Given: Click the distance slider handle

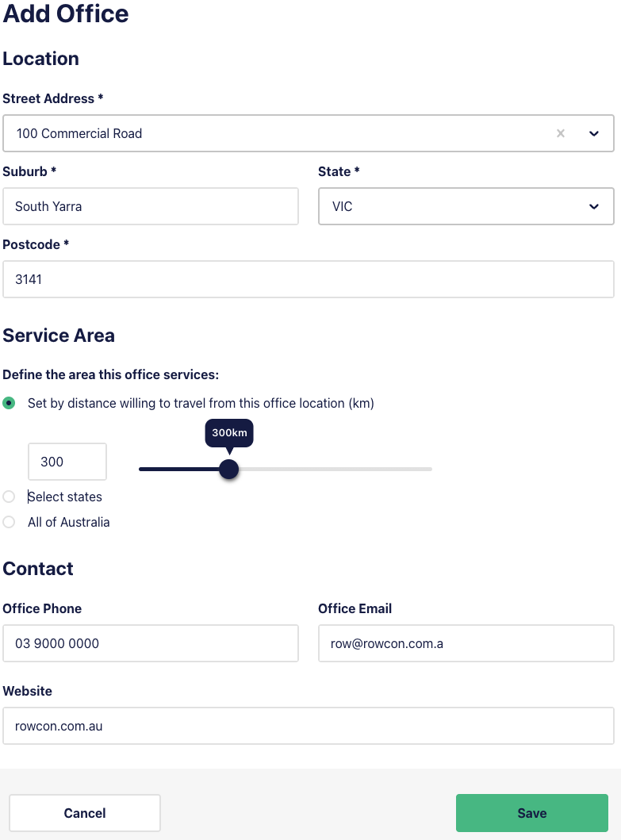Looking at the screenshot, I should click(228, 470).
